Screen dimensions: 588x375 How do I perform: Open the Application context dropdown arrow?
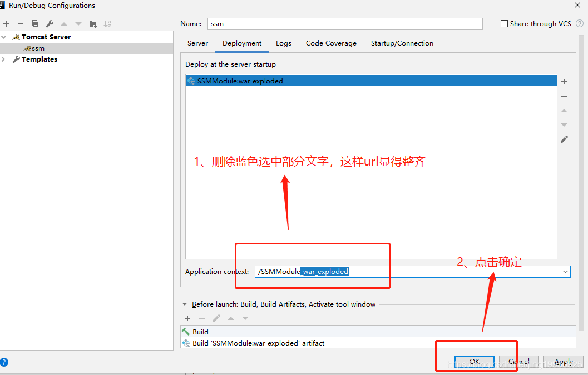565,272
